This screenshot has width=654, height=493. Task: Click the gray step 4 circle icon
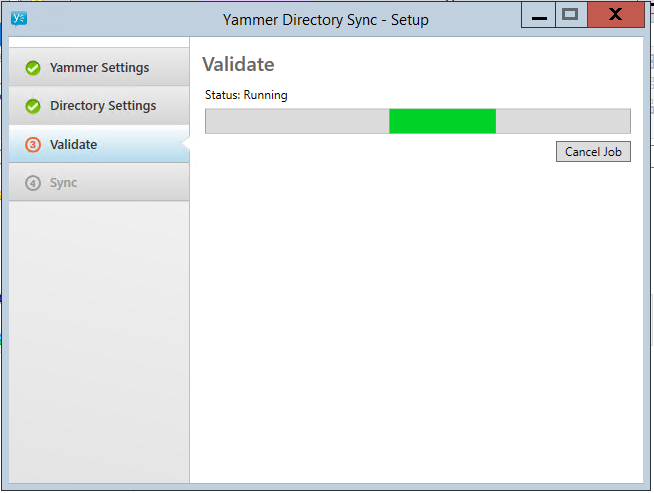(33, 183)
